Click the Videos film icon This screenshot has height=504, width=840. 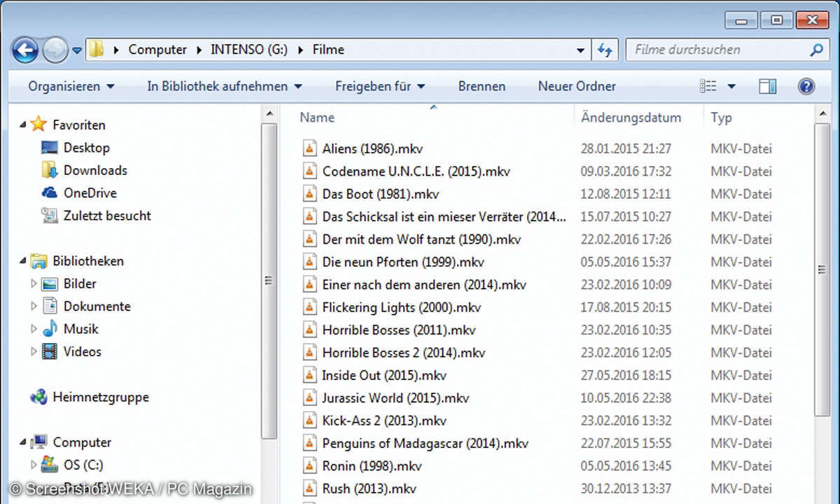click(x=49, y=352)
